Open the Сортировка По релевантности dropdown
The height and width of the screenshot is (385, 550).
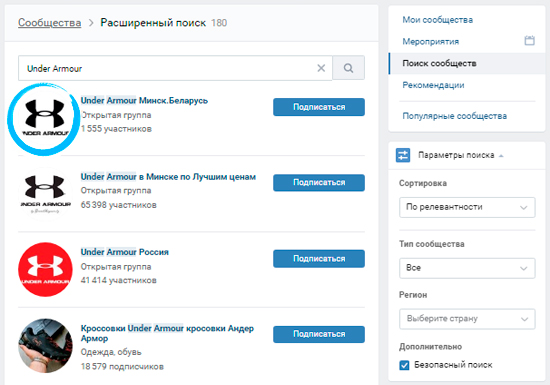click(467, 207)
